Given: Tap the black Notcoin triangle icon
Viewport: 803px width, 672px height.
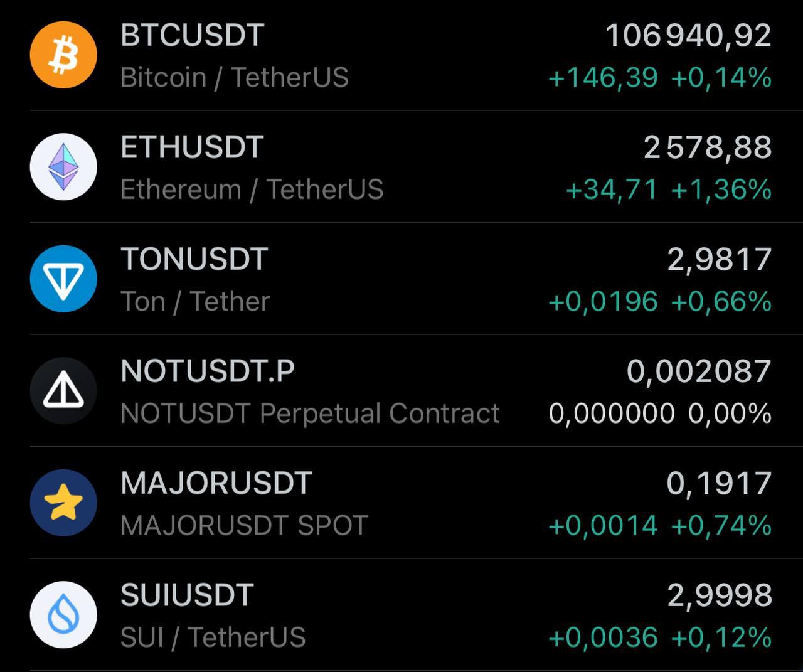Looking at the screenshot, I should pyautogui.click(x=63, y=391).
